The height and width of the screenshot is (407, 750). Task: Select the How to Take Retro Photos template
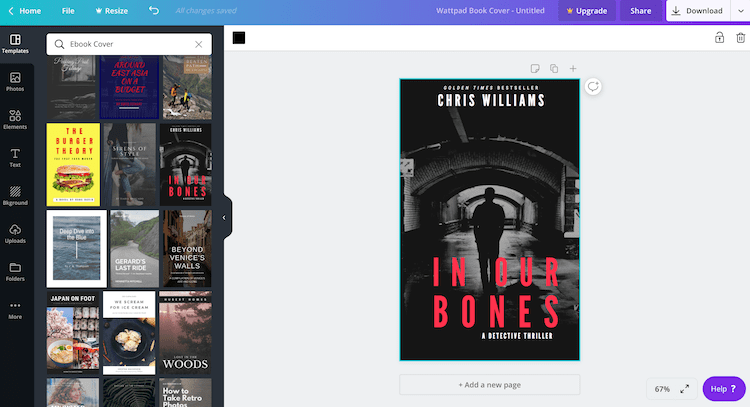186,392
